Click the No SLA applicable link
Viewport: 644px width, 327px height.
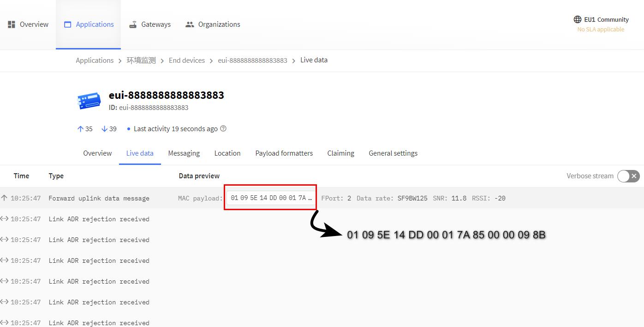601,29
